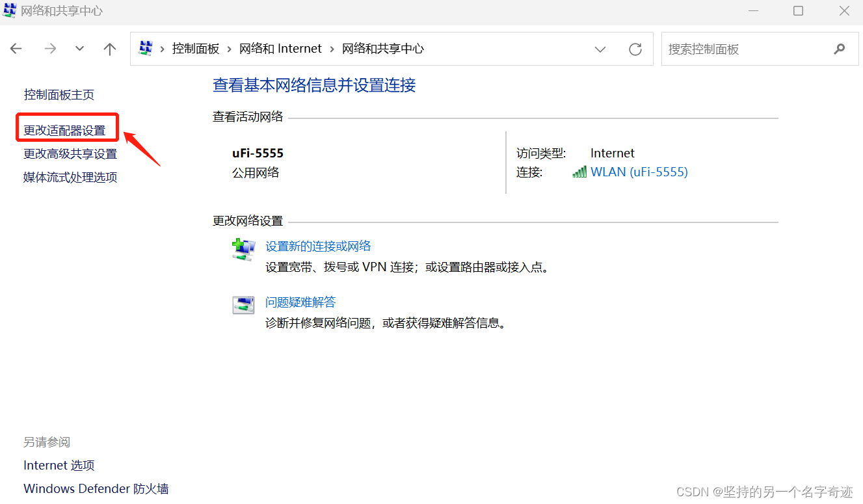Screen dimensions: 863x504
Task: Open 控制面板 breadcrumb in address bar
Action: click(x=196, y=49)
